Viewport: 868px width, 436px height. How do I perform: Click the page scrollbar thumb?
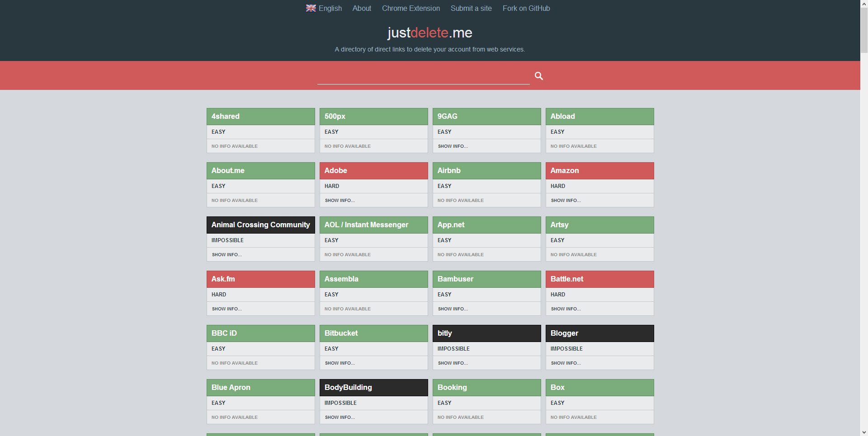[864, 31]
